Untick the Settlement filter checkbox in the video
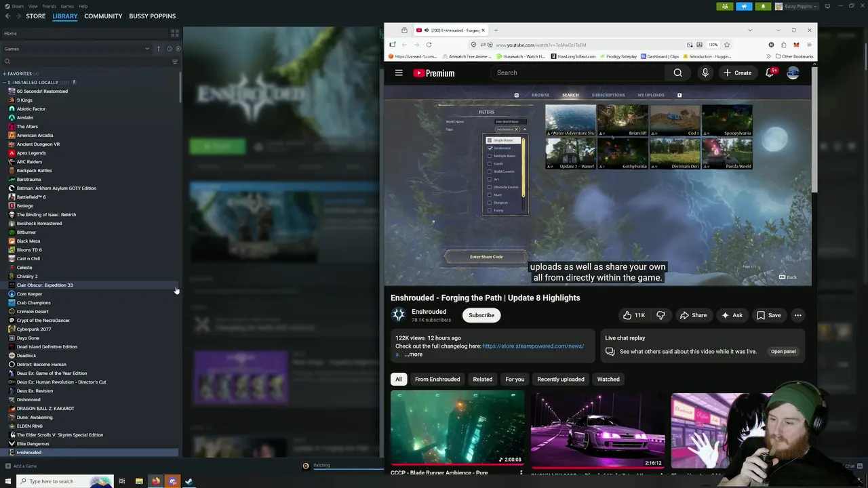Image resolution: width=868 pixels, height=488 pixels. pos(490,148)
